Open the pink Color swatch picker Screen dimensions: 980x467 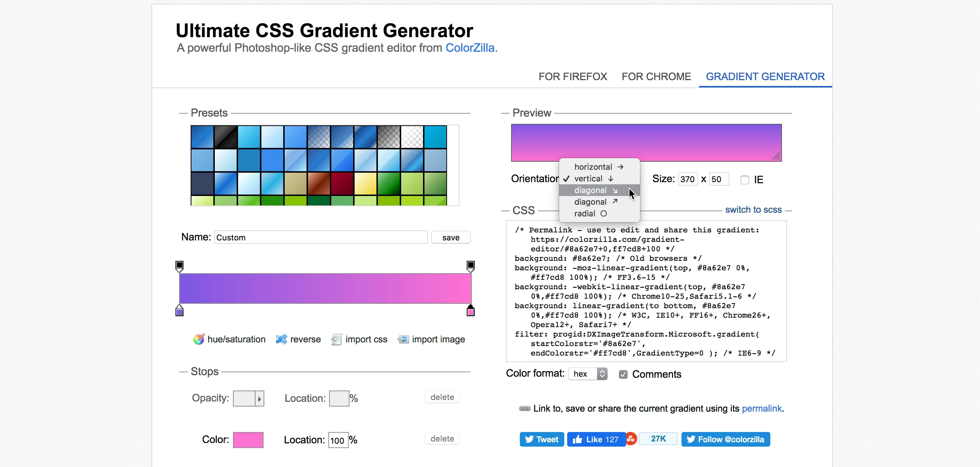248,440
